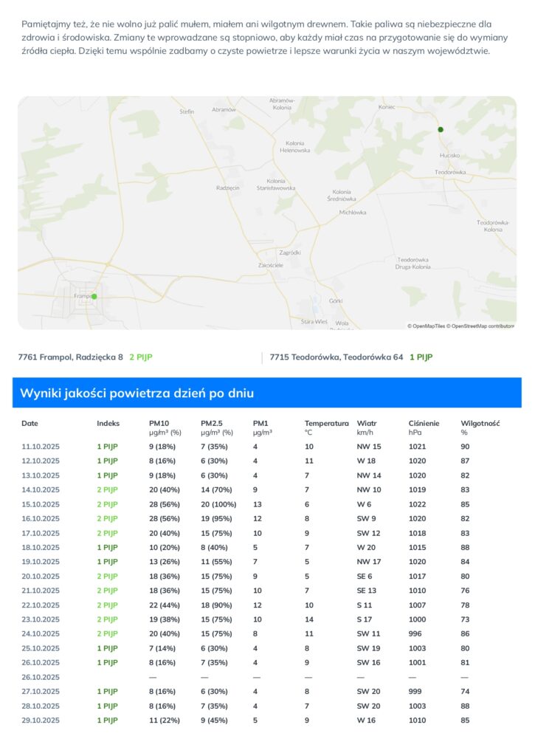Click the '2 PIJP' index next to Frampol
535x756 pixels.
[141, 357]
